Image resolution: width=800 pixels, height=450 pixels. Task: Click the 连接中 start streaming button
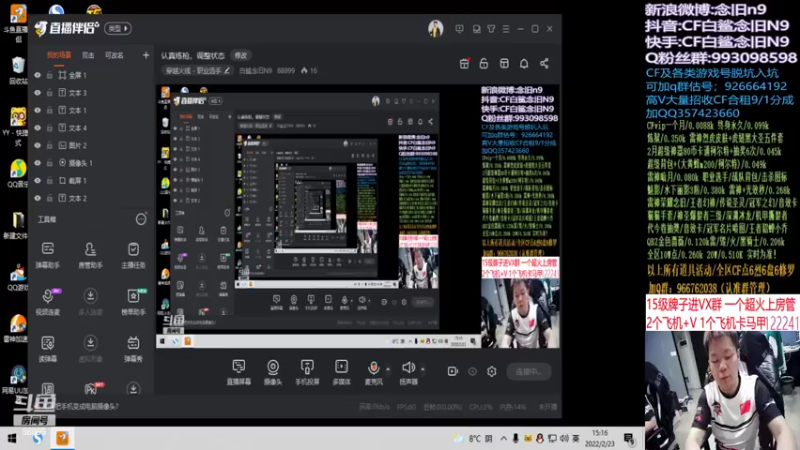pos(529,371)
